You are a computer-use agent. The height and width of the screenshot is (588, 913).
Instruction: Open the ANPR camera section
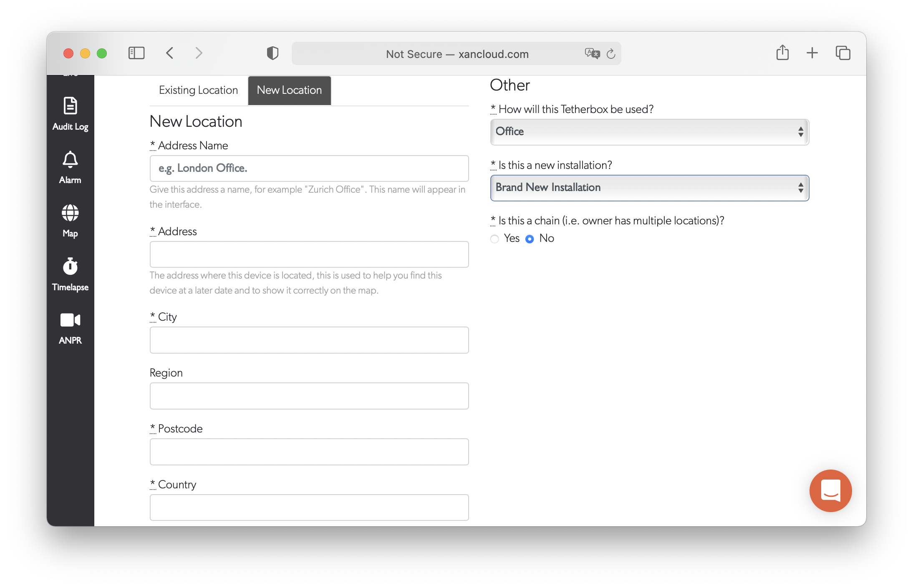click(x=70, y=327)
